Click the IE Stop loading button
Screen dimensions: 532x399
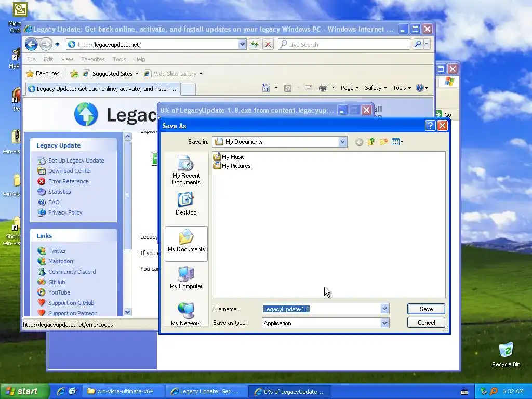tap(268, 44)
